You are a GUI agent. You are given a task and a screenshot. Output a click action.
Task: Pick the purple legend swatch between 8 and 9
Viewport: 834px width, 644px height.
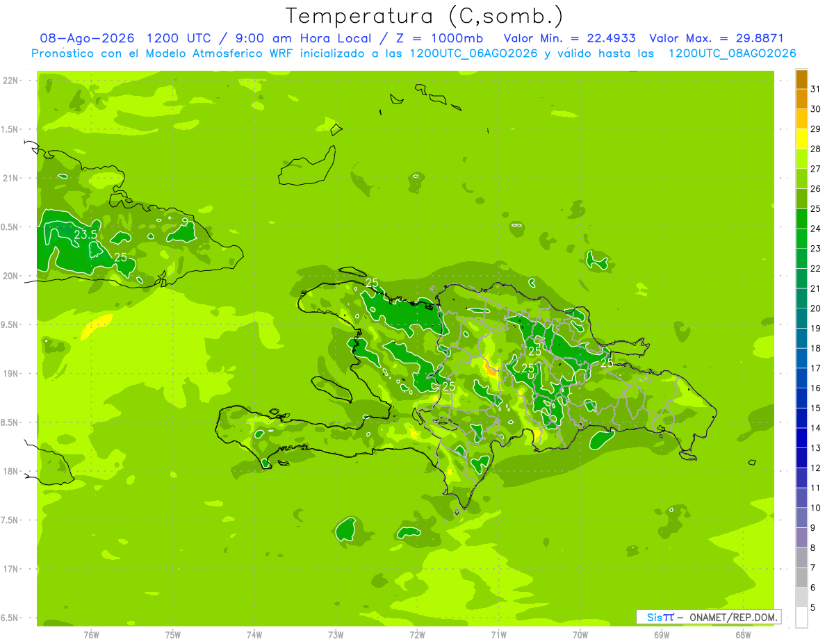pos(801,538)
